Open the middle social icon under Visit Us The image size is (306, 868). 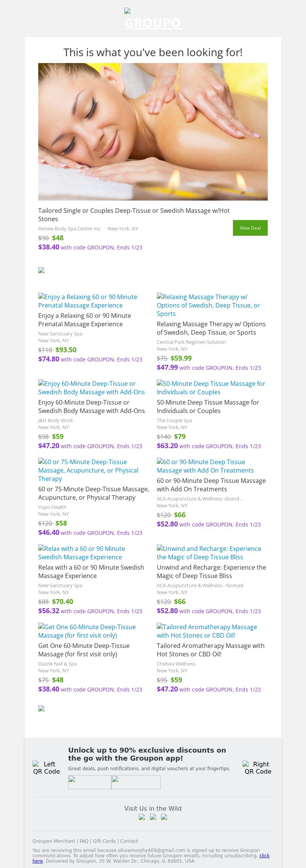coord(153,817)
